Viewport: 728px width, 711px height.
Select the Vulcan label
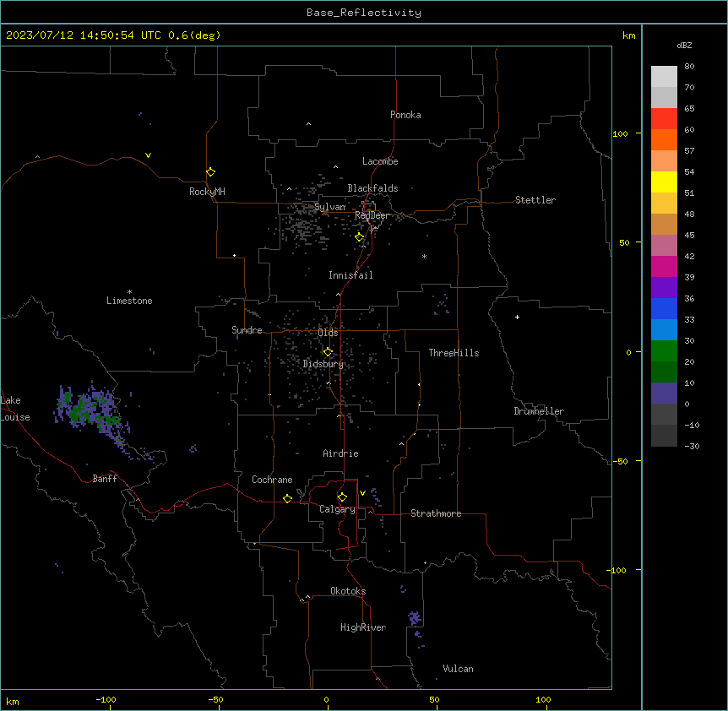(459, 669)
